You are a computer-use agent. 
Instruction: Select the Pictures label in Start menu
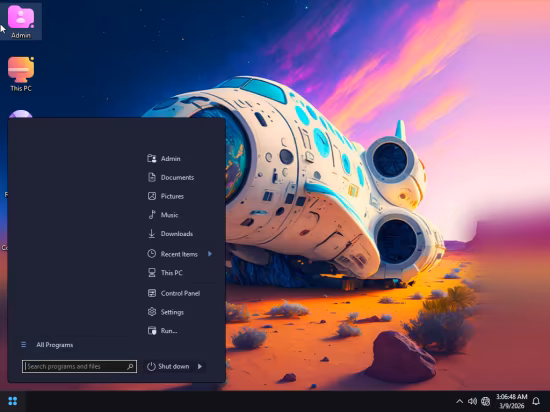pos(172,196)
